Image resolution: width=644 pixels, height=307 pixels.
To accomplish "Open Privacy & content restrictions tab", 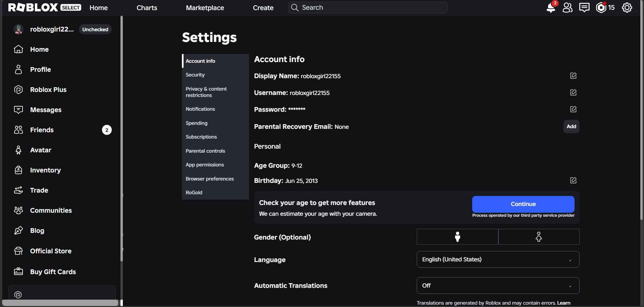I will [215, 92].
